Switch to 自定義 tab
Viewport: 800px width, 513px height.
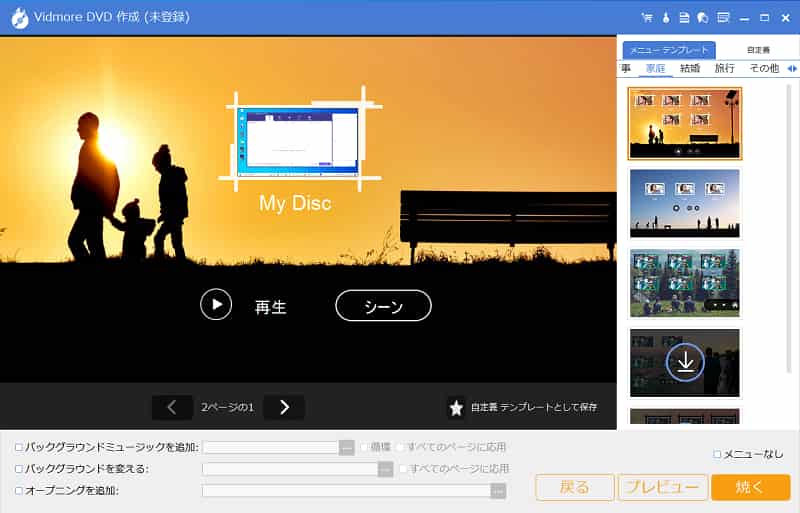click(758, 50)
